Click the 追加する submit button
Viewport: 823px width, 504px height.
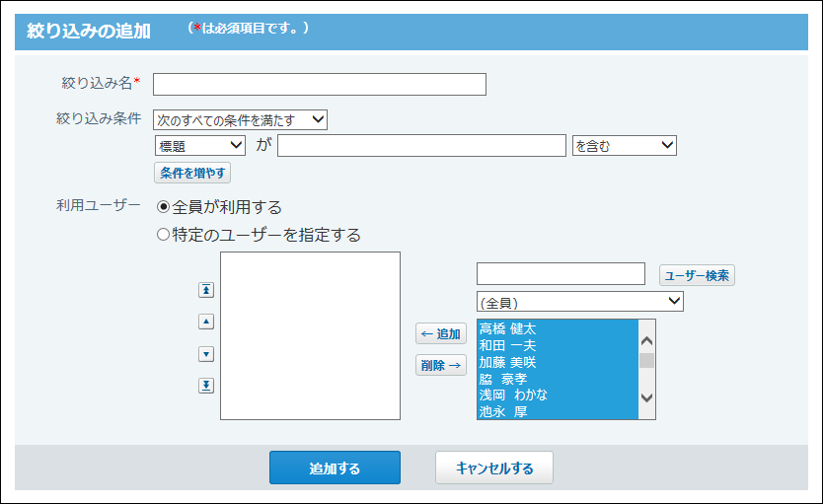click(x=335, y=468)
